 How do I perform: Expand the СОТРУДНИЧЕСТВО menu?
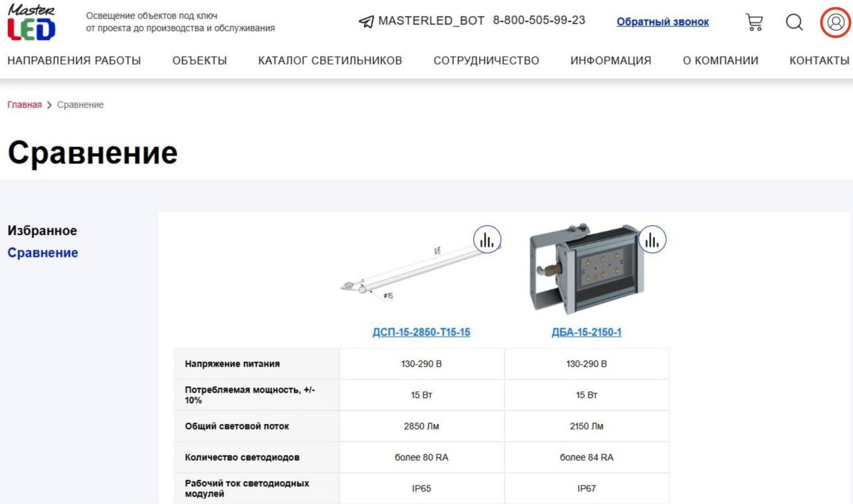click(x=486, y=61)
